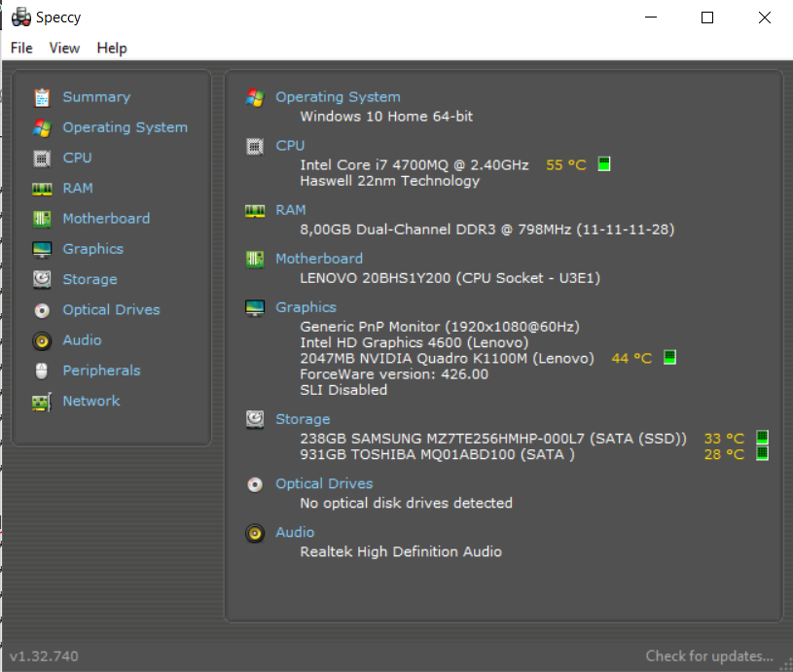The width and height of the screenshot is (793, 672).
Task: Click the RAM module icon in sidebar
Action: click(x=42, y=189)
